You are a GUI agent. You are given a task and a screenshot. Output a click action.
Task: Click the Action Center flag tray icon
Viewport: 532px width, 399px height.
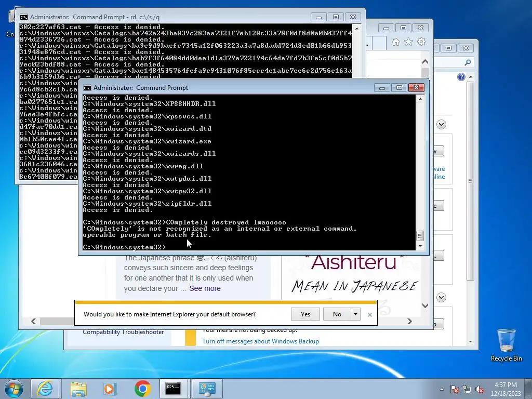coord(455,389)
